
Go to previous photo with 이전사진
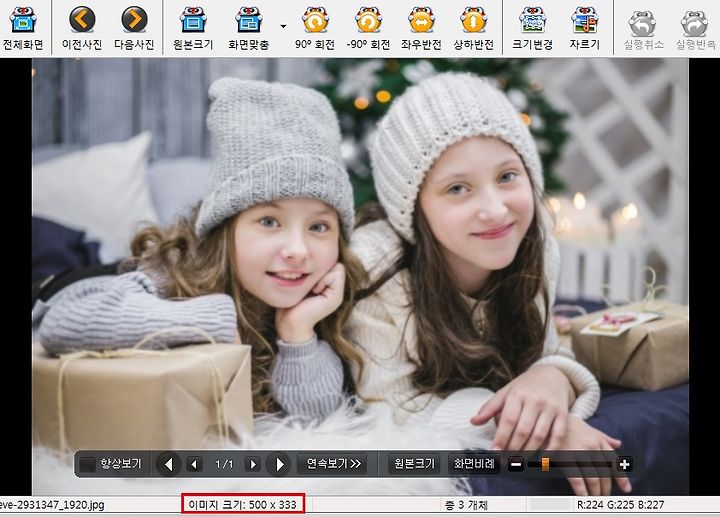click(82, 28)
